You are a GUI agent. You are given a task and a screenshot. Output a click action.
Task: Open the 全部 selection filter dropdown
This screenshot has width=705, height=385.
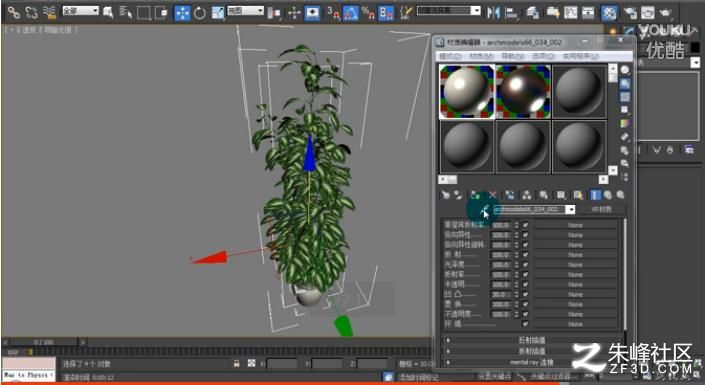80,10
